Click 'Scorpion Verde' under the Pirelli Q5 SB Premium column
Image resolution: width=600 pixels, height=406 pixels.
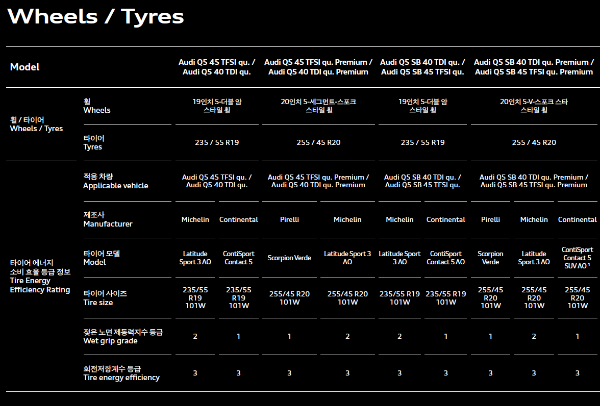tap(490, 258)
